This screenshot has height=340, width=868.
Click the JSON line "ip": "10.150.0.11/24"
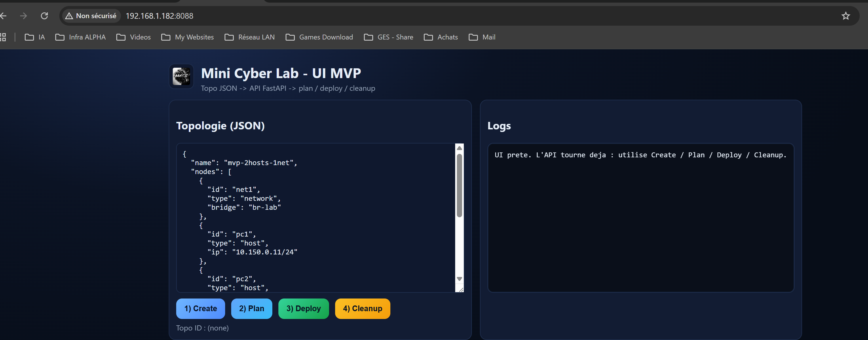click(x=252, y=252)
